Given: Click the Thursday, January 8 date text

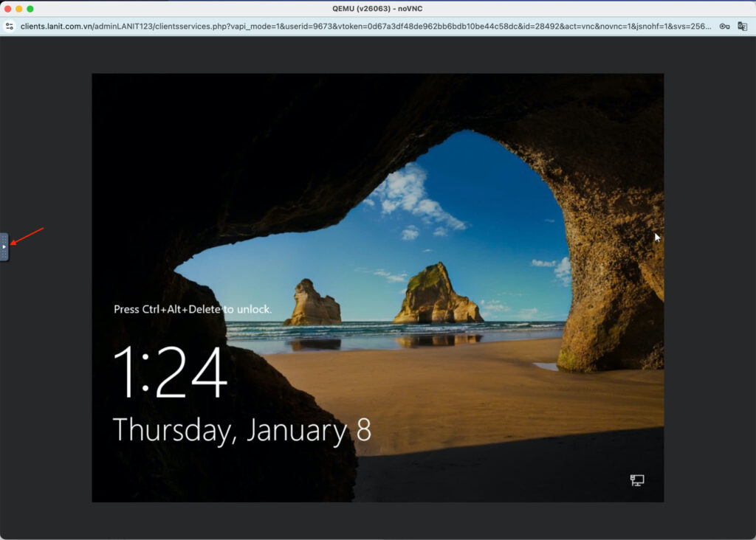Looking at the screenshot, I should click(x=241, y=430).
